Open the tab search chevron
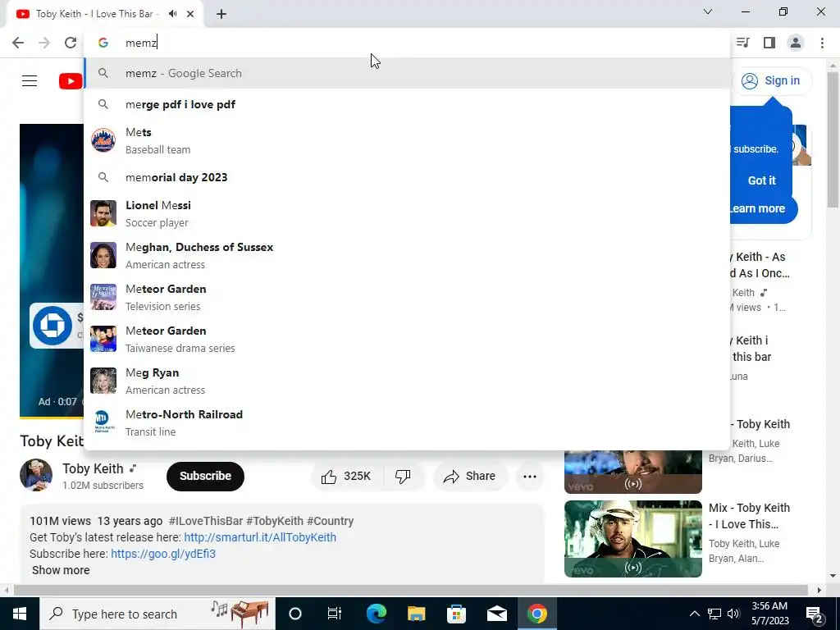Screen dimensions: 840x630 [x=708, y=11]
